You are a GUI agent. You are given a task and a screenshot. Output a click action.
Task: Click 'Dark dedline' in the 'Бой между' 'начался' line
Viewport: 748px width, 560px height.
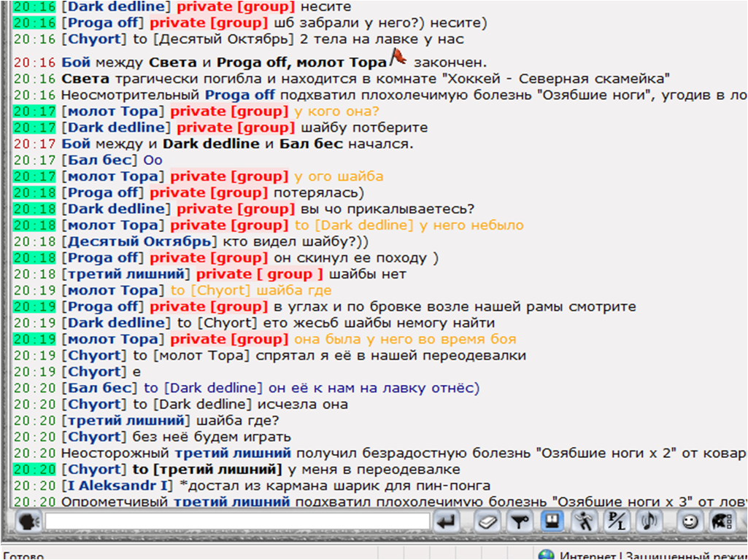pos(212,144)
